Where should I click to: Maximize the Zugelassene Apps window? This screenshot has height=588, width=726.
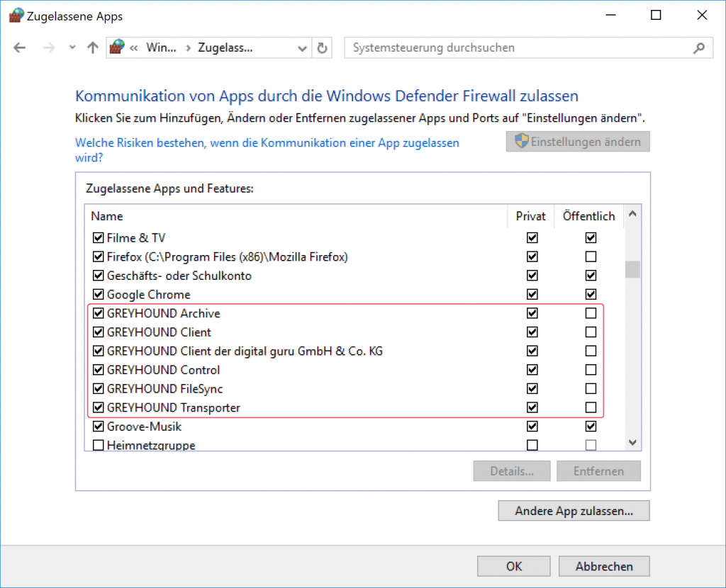(x=656, y=16)
